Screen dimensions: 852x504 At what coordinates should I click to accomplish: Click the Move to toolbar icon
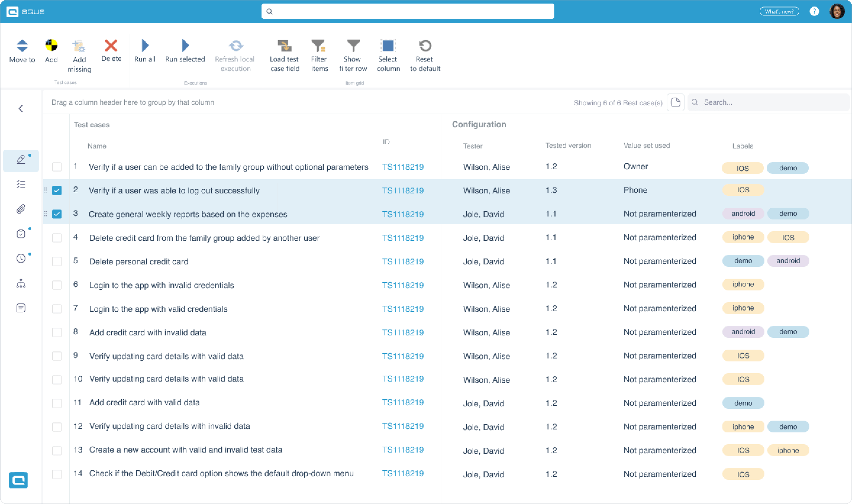click(22, 46)
